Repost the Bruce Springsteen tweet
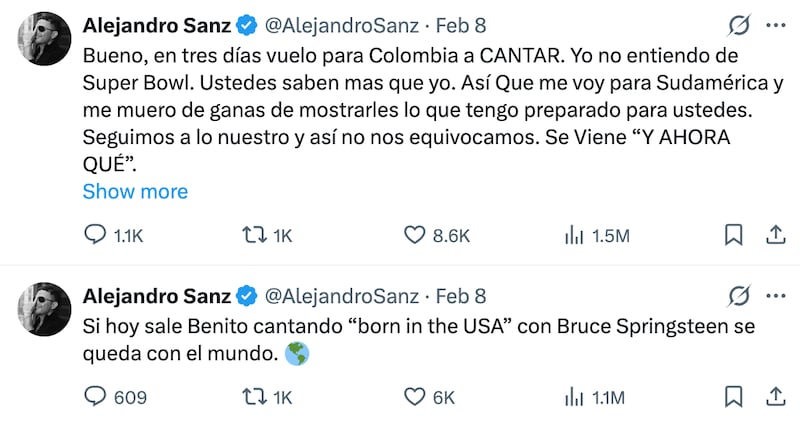 point(254,397)
